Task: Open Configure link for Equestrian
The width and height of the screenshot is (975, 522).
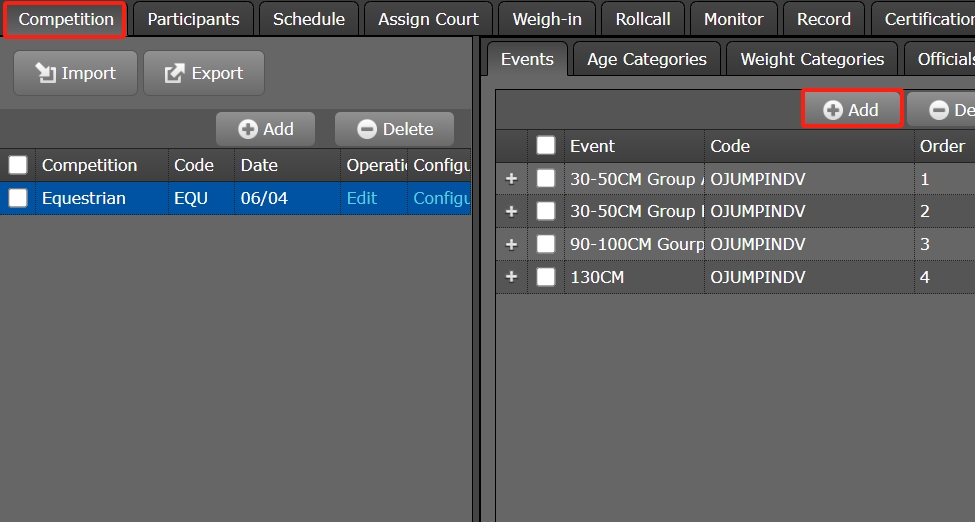Action: tap(441, 198)
